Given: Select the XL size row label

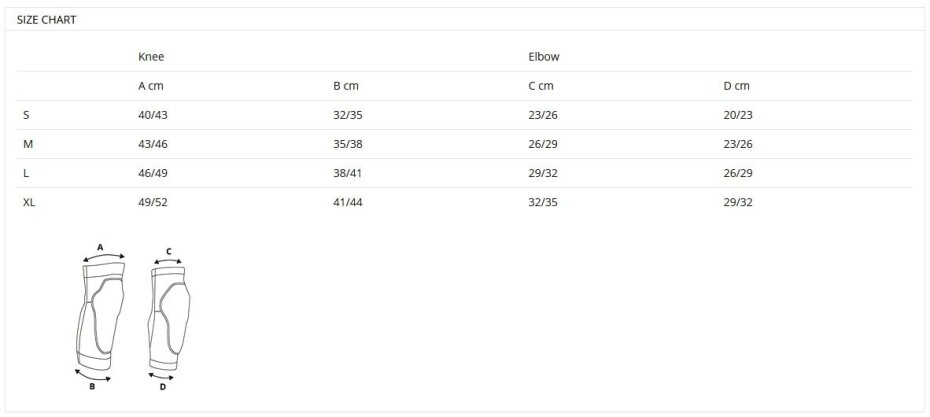Looking at the screenshot, I should 29,202.
